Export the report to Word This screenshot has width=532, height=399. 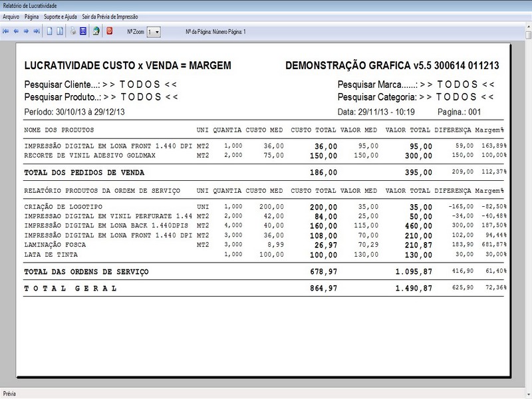pyautogui.click(x=84, y=30)
